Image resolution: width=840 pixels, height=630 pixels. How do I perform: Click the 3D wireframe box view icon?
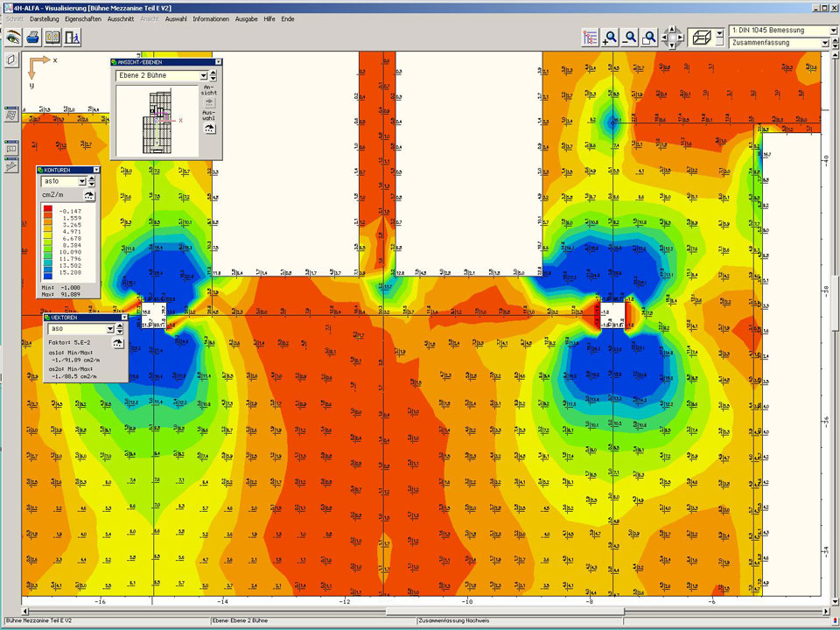coord(700,38)
